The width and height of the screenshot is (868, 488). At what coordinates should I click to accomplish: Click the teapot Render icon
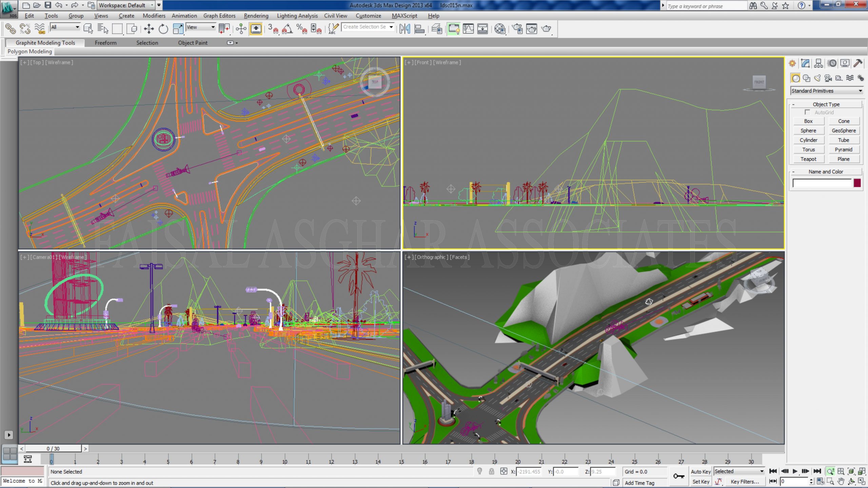(546, 29)
